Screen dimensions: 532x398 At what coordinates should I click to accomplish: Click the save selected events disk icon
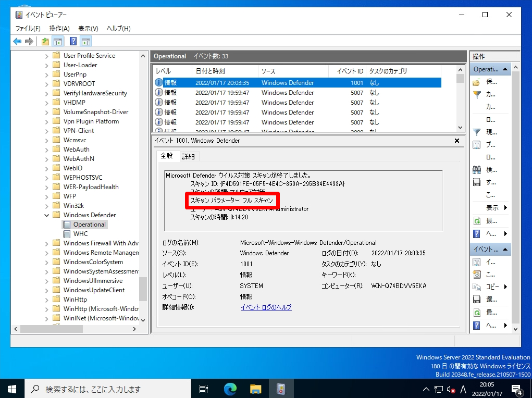click(x=477, y=300)
